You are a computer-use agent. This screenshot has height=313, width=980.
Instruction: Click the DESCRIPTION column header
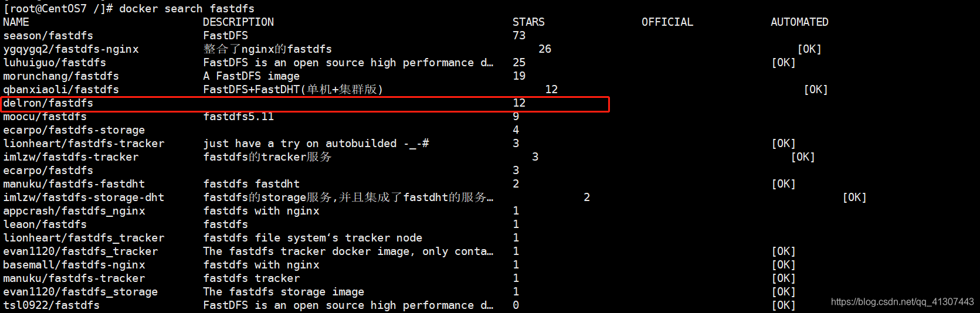coord(238,22)
